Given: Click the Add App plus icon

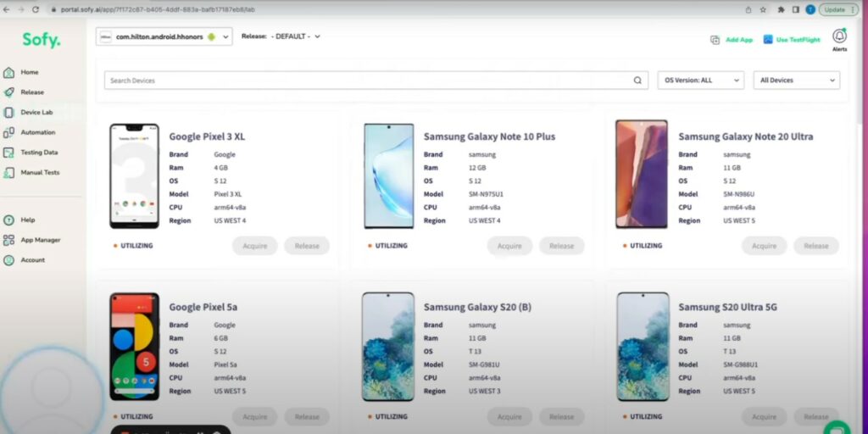Looking at the screenshot, I should point(715,40).
